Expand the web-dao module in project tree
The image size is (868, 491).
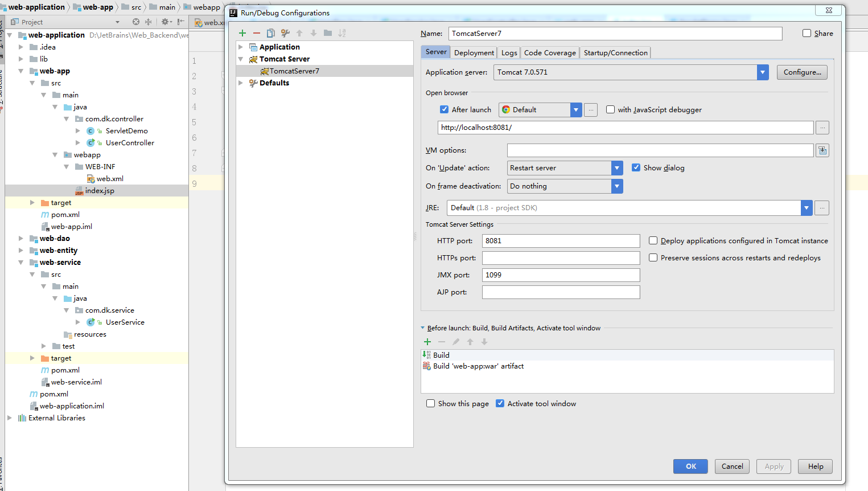(20, 239)
